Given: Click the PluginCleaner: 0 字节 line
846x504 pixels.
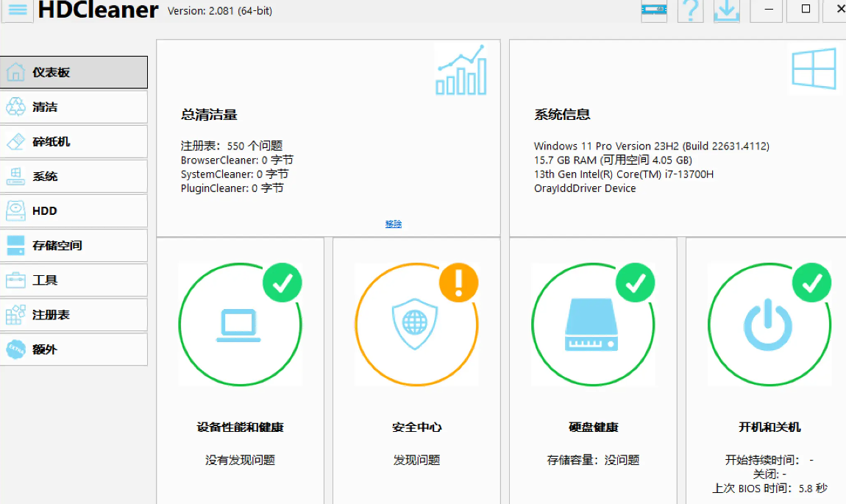Looking at the screenshot, I should coord(232,188).
